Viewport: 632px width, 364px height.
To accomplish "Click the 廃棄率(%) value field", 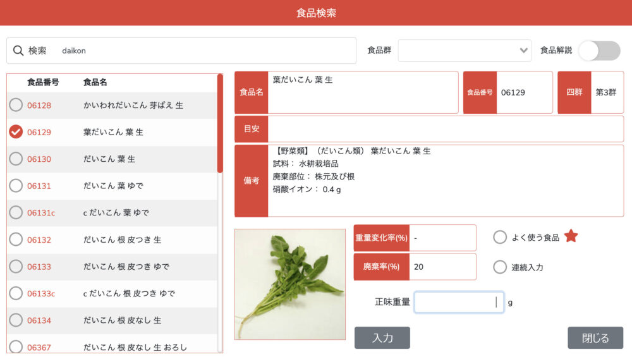I will click(x=442, y=267).
